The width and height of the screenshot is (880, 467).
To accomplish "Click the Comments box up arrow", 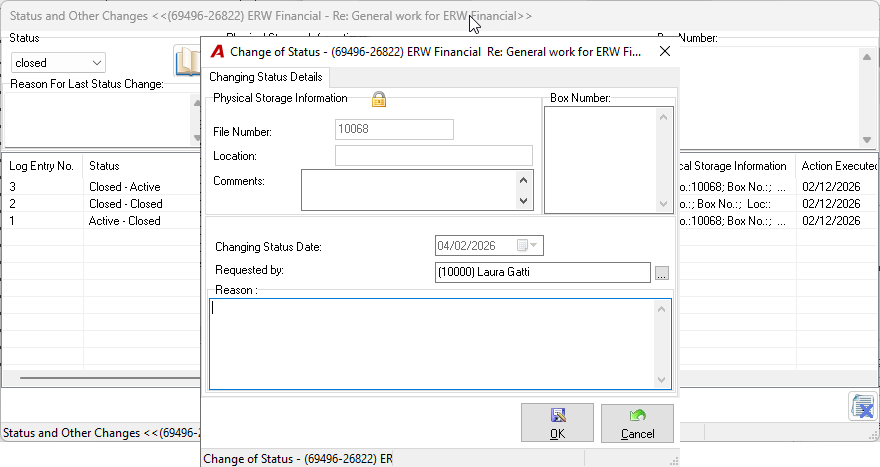I will coord(523,180).
